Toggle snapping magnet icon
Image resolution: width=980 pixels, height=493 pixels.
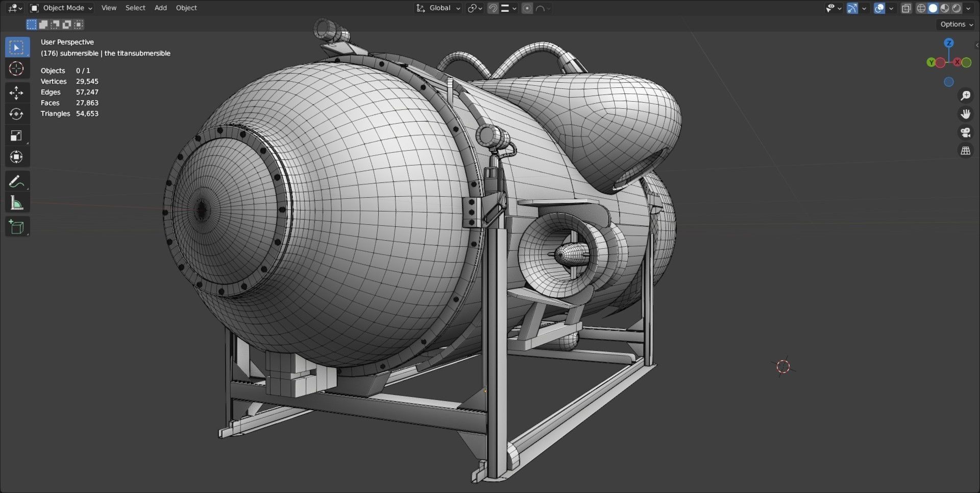click(x=493, y=8)
